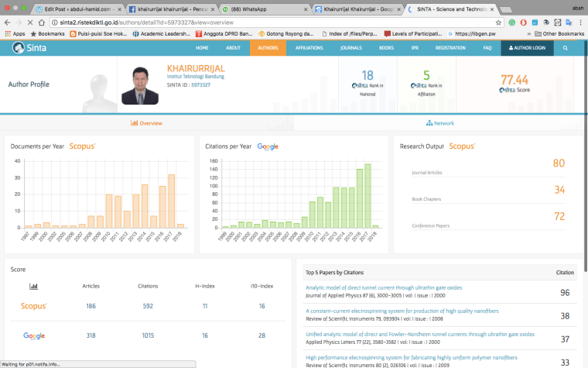Click the browser back arrow
This screenshot has width=588, height=368.
click(x=9, y=22)
